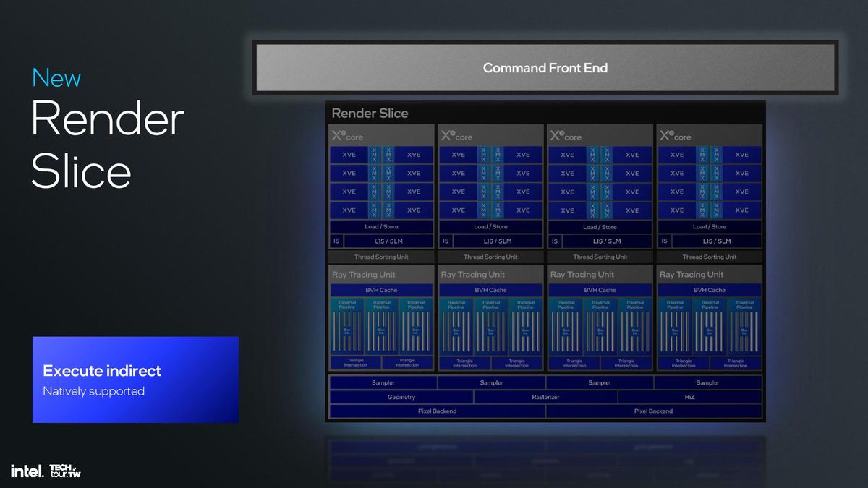Image resolution: width=868 pixels, height=488 pixels.
Task: Select the top-left XVE block in first Xe core
Action: pos(349,155)
